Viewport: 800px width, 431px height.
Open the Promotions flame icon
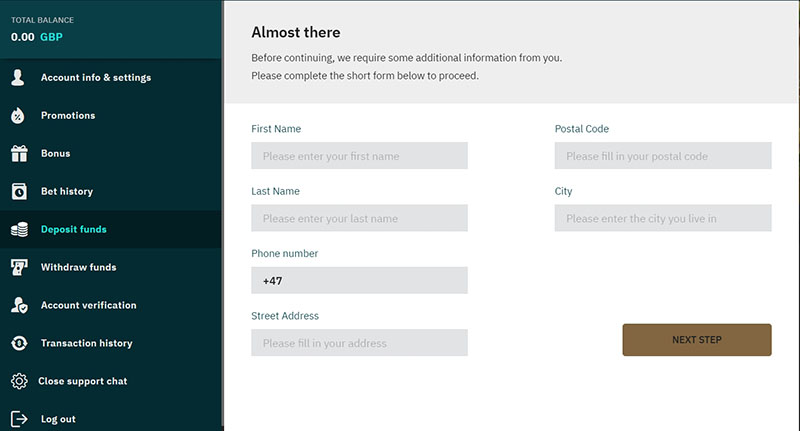(x=18, y=116)
